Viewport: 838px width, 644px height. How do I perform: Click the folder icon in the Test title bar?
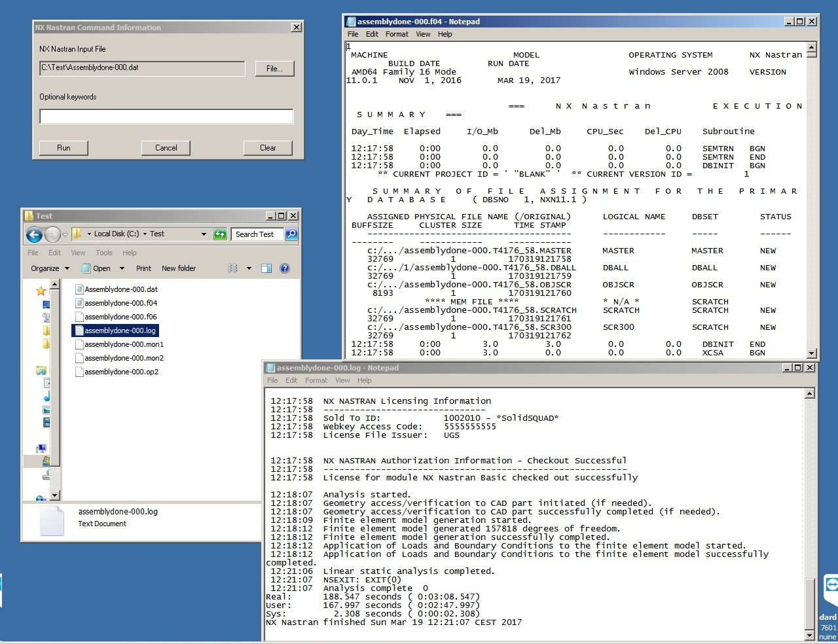tap(29, 216)
